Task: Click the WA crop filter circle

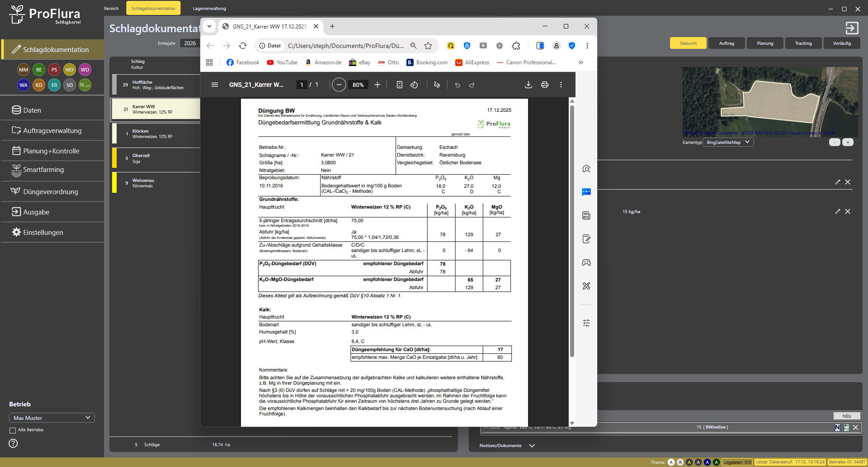Action: 24,85
